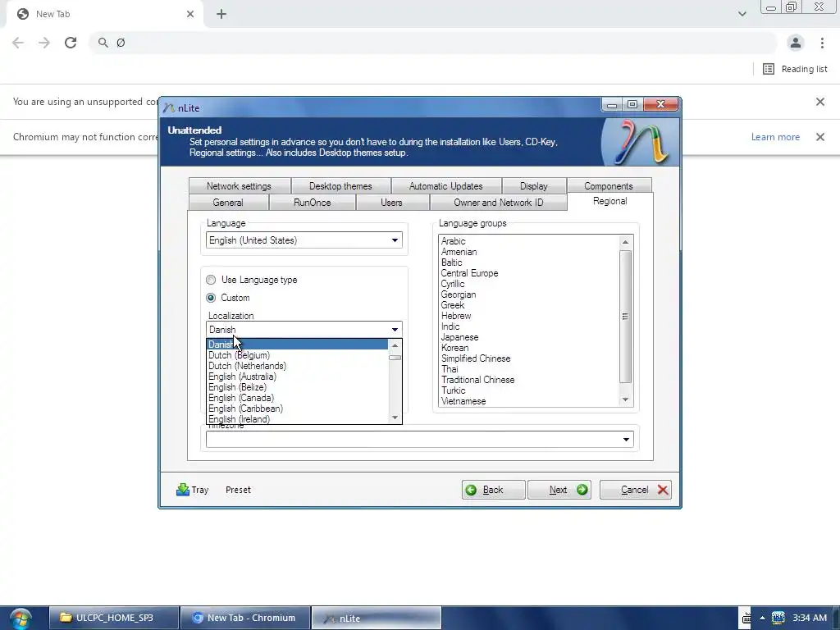Choose English (Australia) from list
This screenshot has width=840, height=630.
point(297,377)
